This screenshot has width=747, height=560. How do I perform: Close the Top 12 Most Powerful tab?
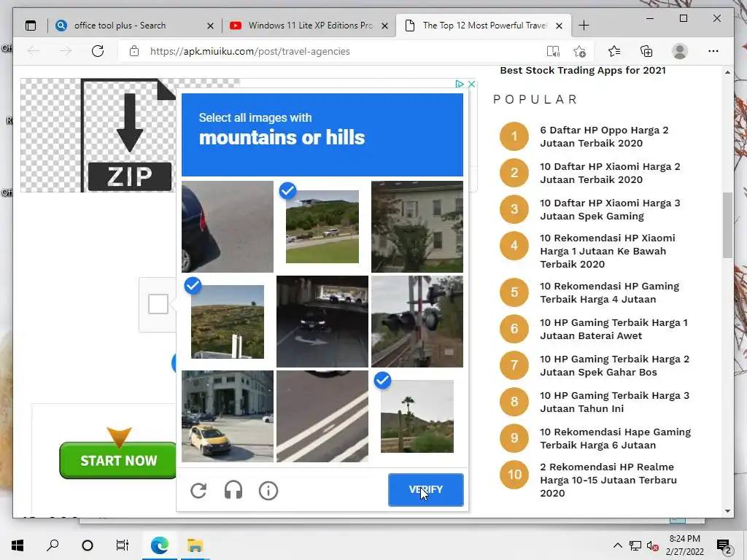point(560,26)
